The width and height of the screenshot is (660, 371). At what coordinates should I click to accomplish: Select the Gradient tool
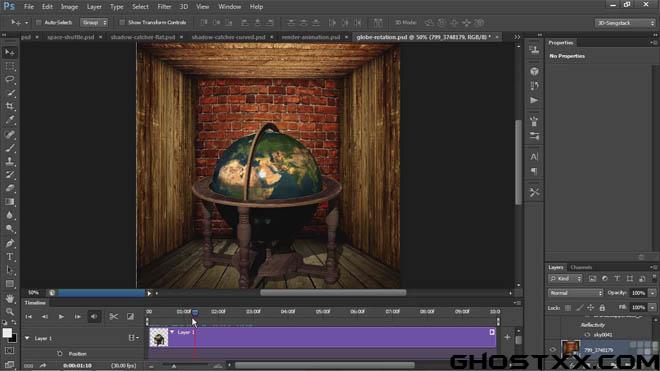click(x=10, y=202)
